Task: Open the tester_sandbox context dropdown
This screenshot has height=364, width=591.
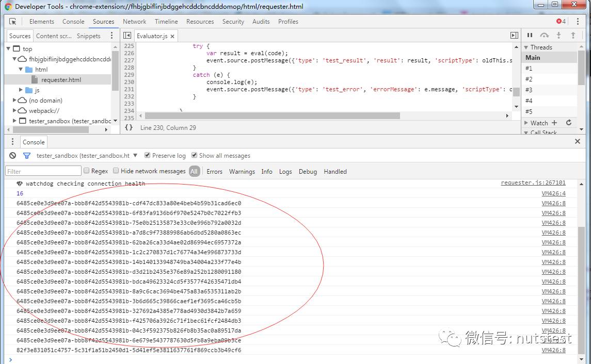Action: 87,156
